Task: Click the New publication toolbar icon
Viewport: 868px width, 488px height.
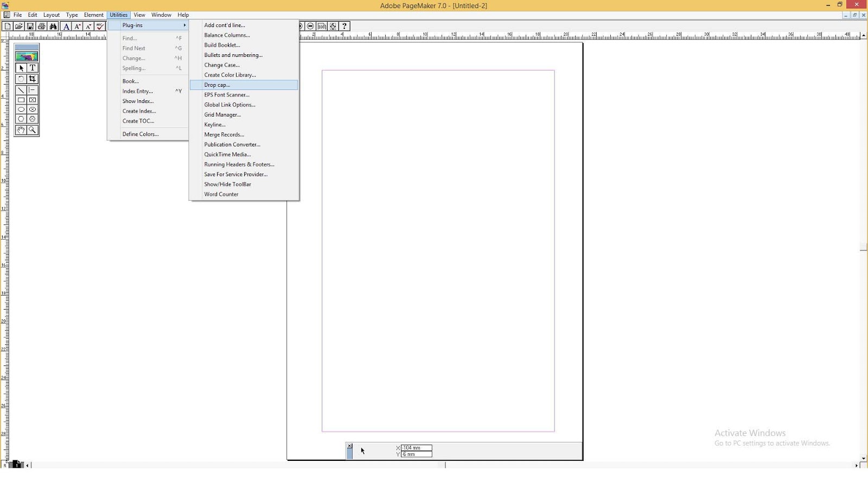Action: pos(8,26)
